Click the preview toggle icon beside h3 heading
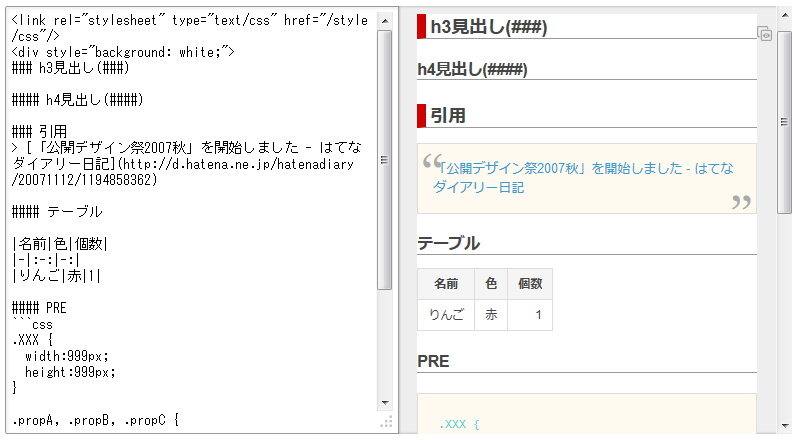Screen dimensions: 800x440 (x=764, y=34)
